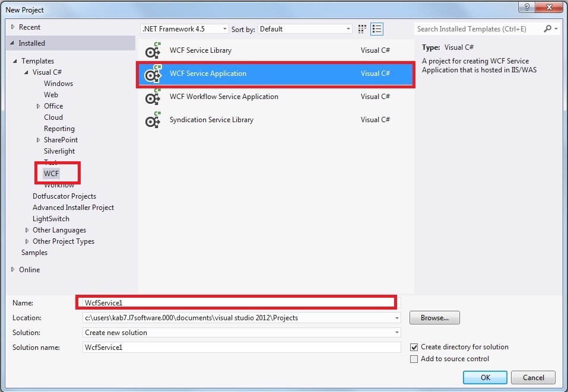Collapse the Installed section
Image resolution: width=568 pixels, height=392 pixels.
(x=12, y=43)
